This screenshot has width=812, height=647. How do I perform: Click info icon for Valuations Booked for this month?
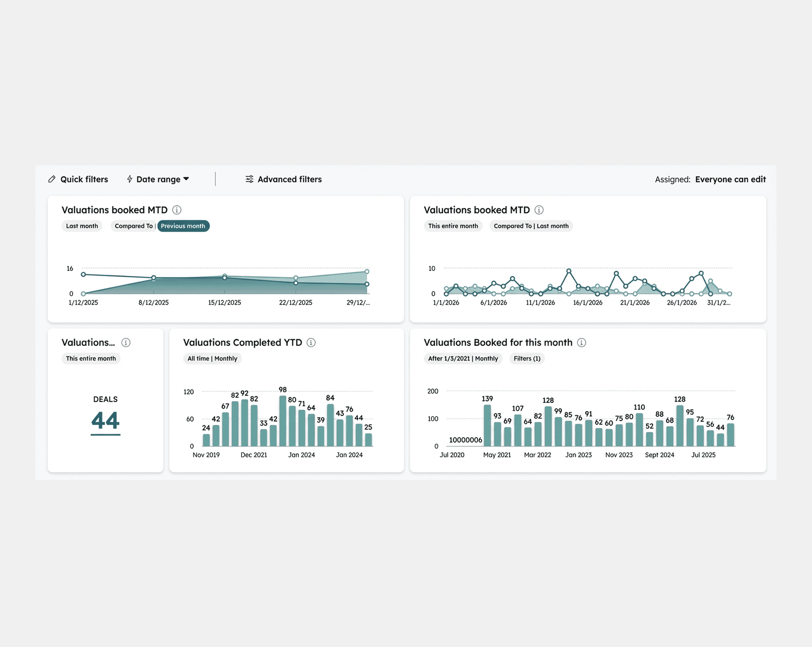[x=582, y=343]
